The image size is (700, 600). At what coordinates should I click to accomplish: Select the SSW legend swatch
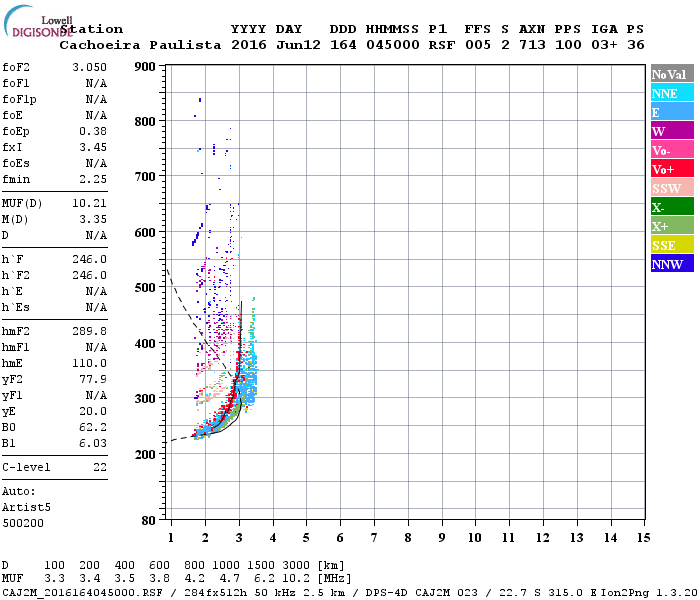click(672, 188)
